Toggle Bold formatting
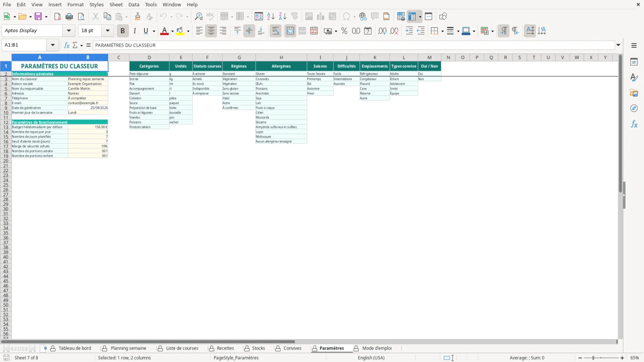 click(122, 31)
